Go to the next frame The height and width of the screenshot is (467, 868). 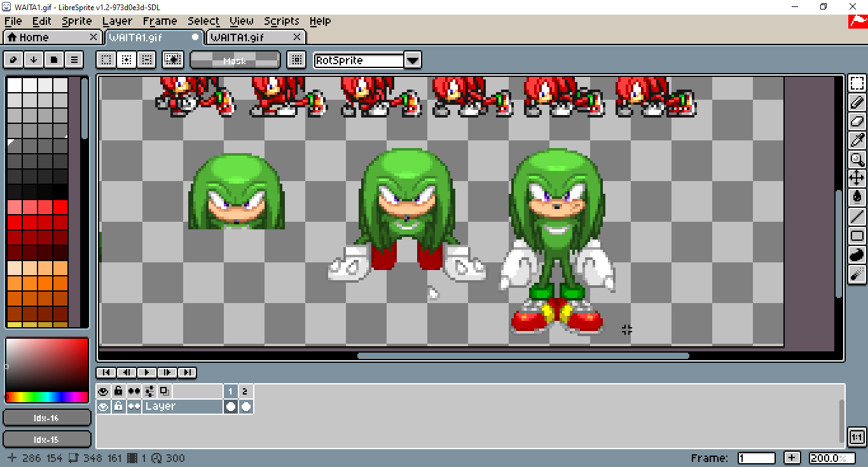point(167,372)
